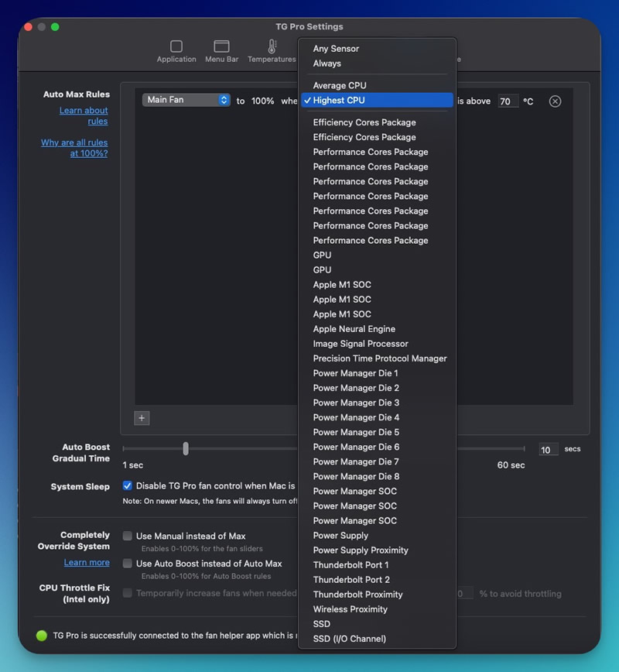The image size is (619, 672).
Task: Select Thunderbolt Proximity sensor
Action: (377, 595)
